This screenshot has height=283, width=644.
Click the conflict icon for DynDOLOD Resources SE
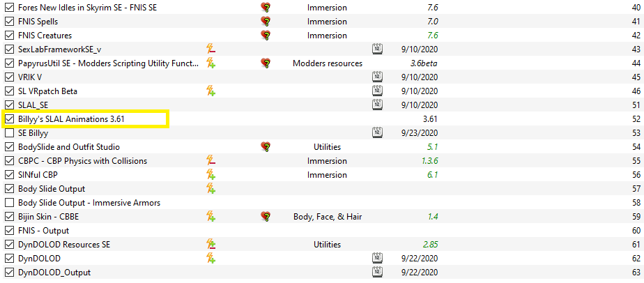coord(211,245)
